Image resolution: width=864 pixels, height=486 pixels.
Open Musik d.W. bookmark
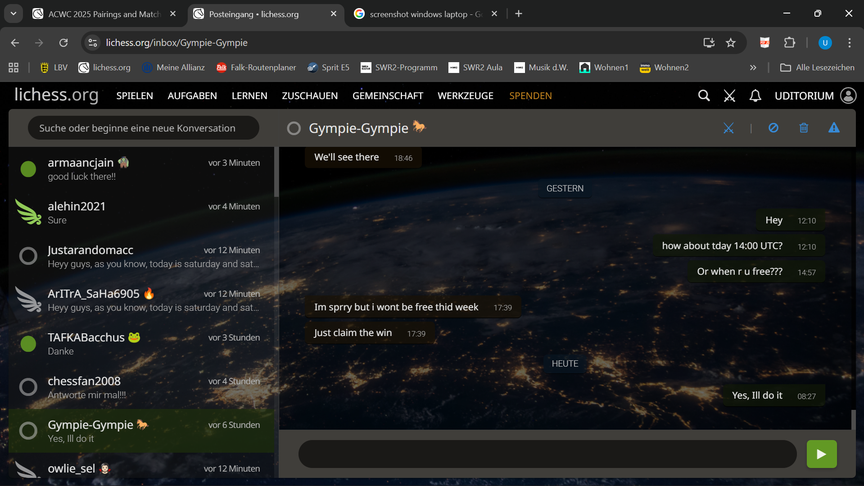[541, 67]
